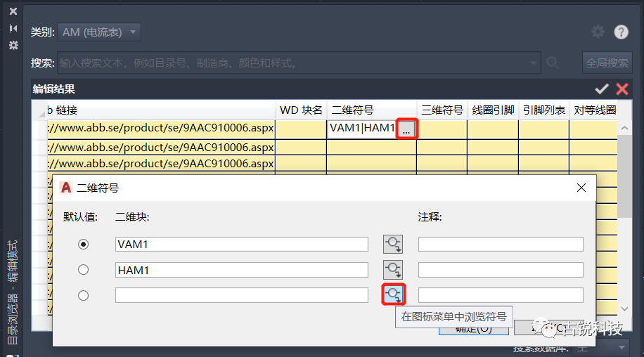Image resolution: width=644 pixels, height=357 pixels.
Task: Close the catalog browser palette with the X icon
Action: pyautogui.click(x=13, y=11)
